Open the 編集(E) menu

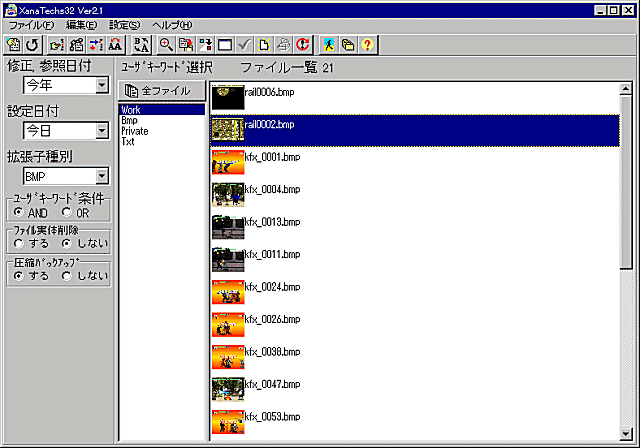(82, 25)
